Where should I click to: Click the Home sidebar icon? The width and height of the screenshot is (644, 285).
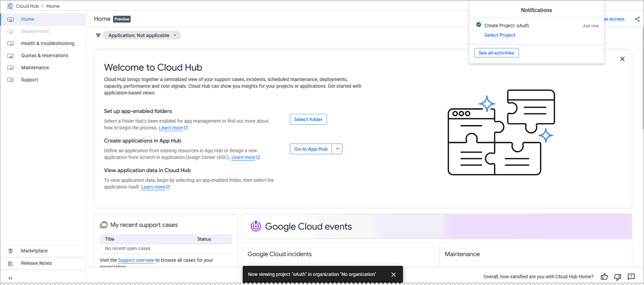tap(11, 19)
